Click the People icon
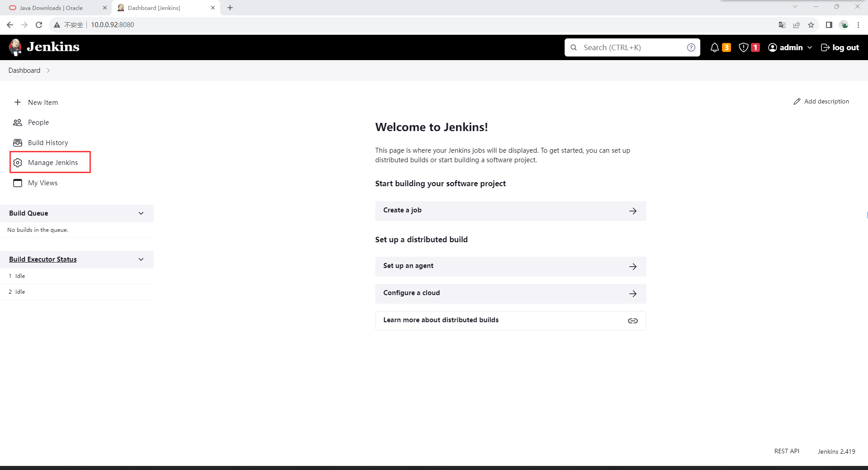This screenshot has height=470, width=868. 18,122
